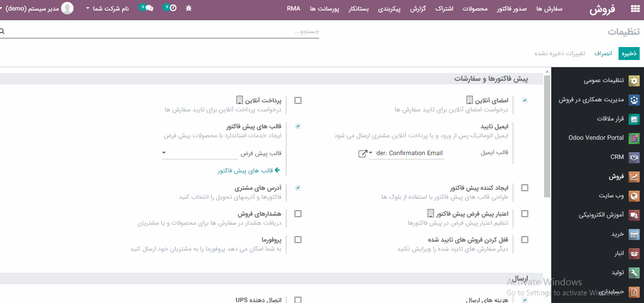Open the بستانکار menu
Screen dimensions: 644x303
click(x=359, y=8)
